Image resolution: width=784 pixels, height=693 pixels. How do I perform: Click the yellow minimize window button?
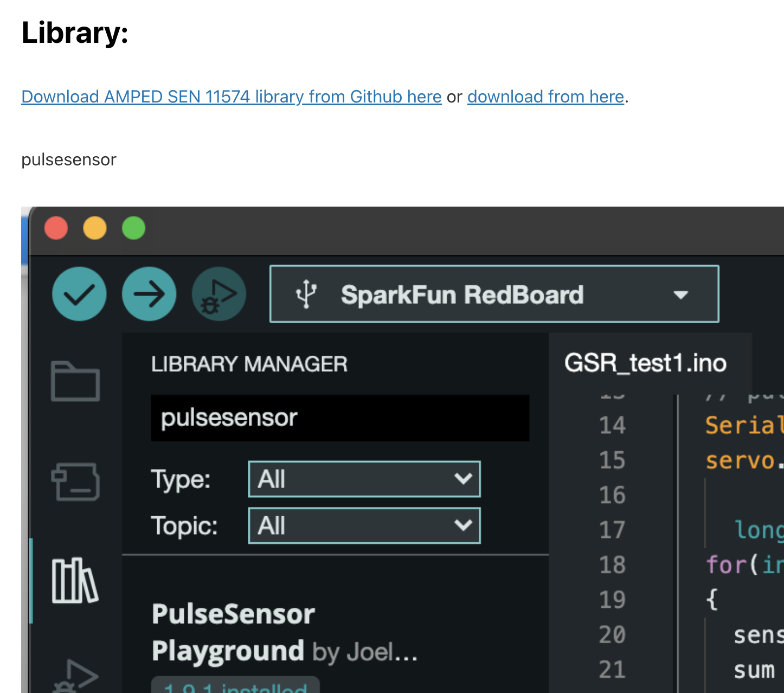[x=95, y=228]
